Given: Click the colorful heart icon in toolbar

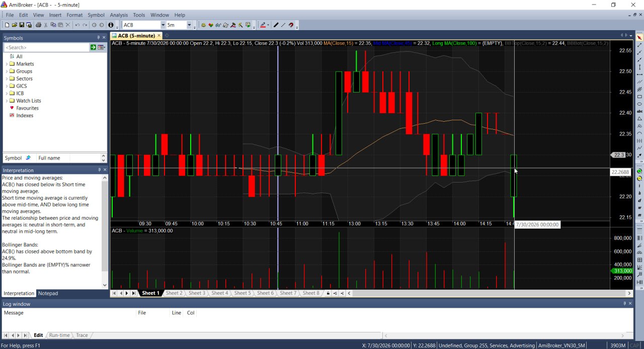Looking at the screenshot, I should pyautogui.click(x=211, y=25).
